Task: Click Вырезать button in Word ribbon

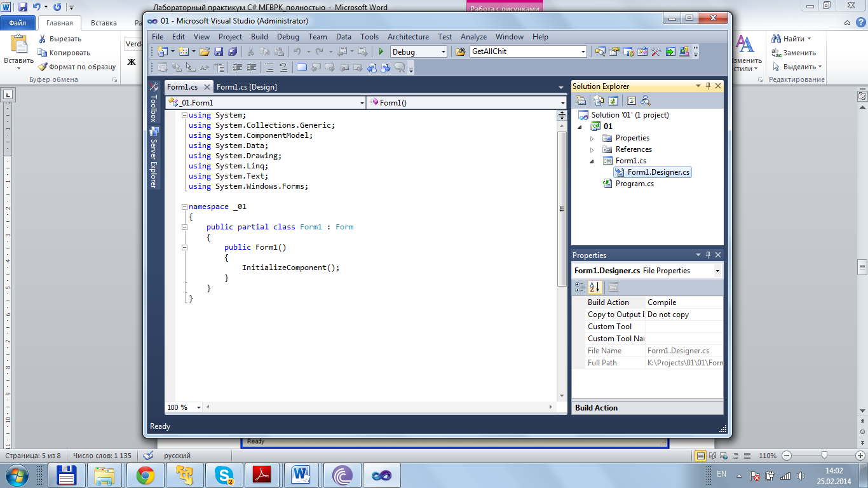Action: tap(59, 39)
